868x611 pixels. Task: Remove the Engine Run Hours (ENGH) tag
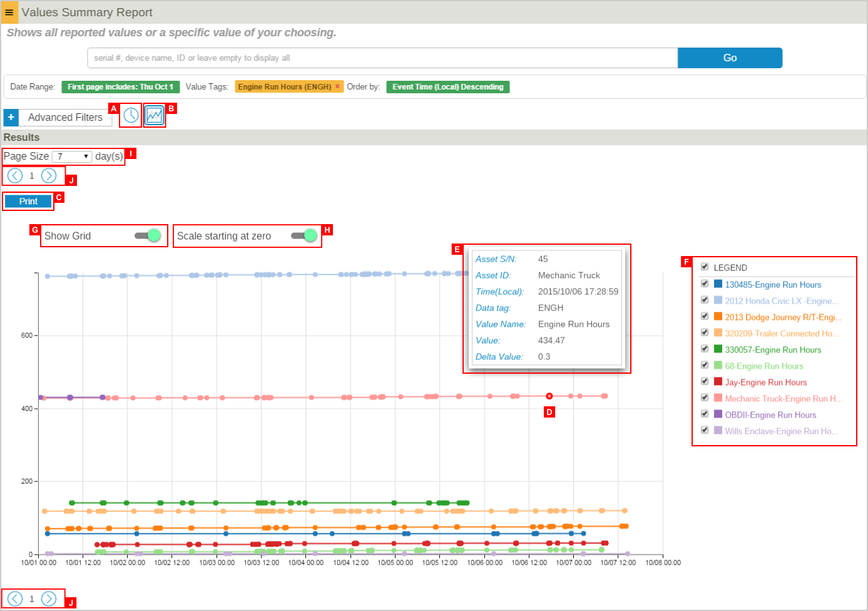coord(337,86)
